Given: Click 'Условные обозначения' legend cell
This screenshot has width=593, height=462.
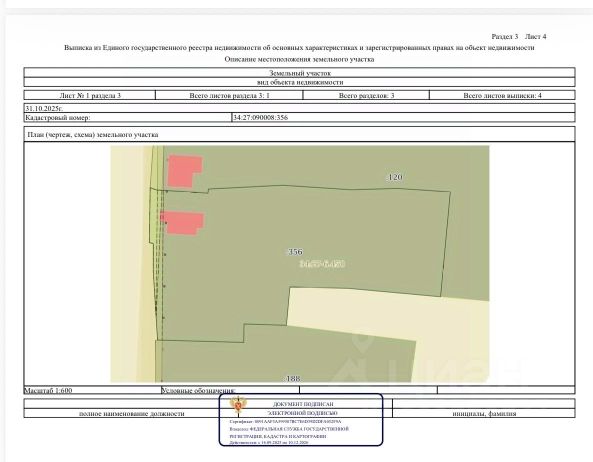Looking at the screenshot, I should coord(230,390).
